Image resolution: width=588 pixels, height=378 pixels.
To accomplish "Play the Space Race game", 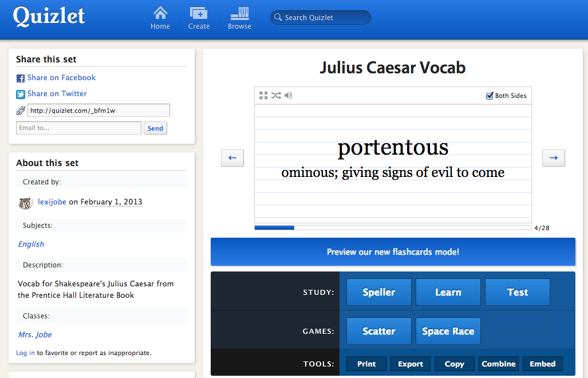I will (448, 331).
